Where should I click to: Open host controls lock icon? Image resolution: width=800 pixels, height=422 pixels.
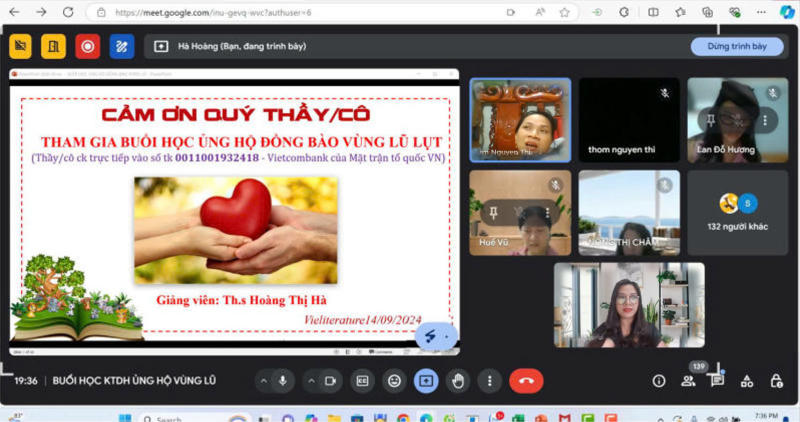(777, 381)
